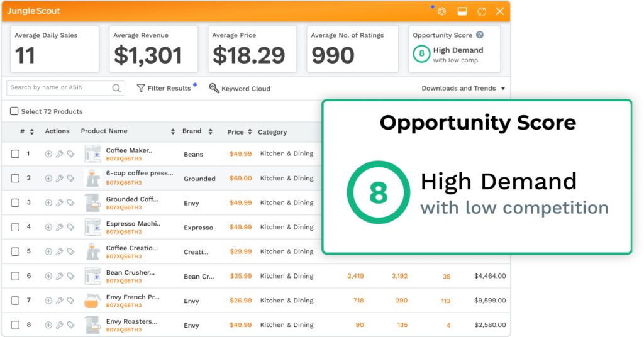
Task: Check the box for row 6 Bean Crusher
Action: coord(15,276)
